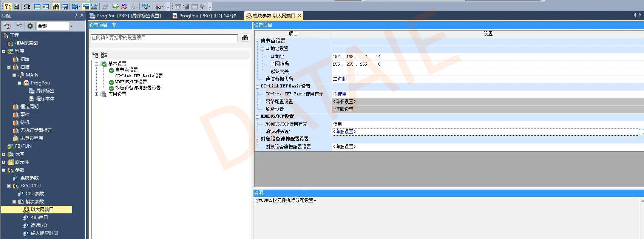This screenshot has width=644, height=239.
Task: Click the first Dev device icon with dropdown
Action: point(76,6)
